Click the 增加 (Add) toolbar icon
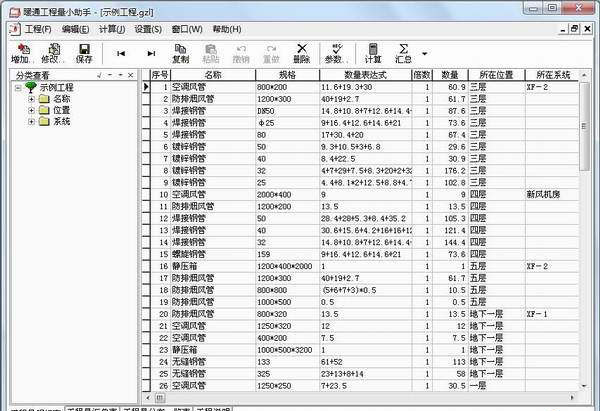 pos(20,52)
